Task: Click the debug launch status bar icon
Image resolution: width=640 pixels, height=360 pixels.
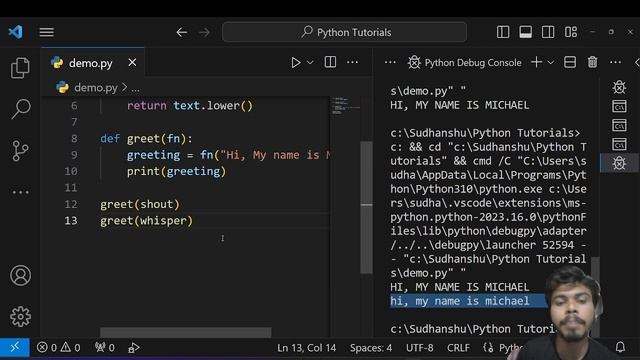Action: (x=133, y=348)
